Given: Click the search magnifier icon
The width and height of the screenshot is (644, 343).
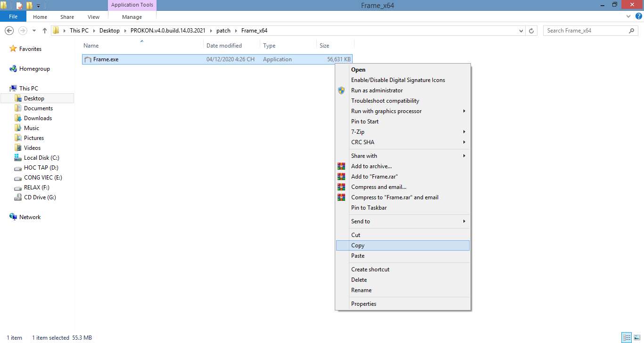Looking at the screenshot, I should (632, 31).
